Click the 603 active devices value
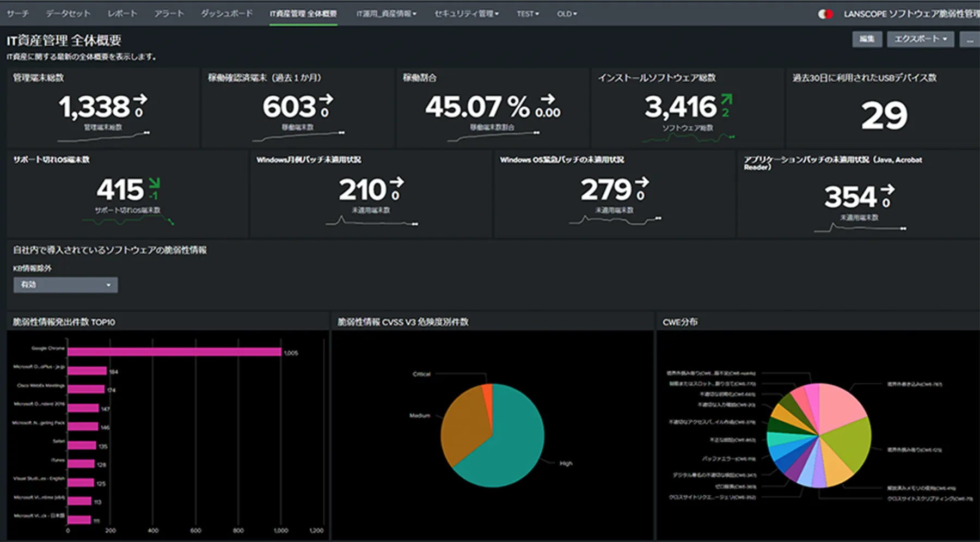The image size is (980, 542). click(289, 107)
